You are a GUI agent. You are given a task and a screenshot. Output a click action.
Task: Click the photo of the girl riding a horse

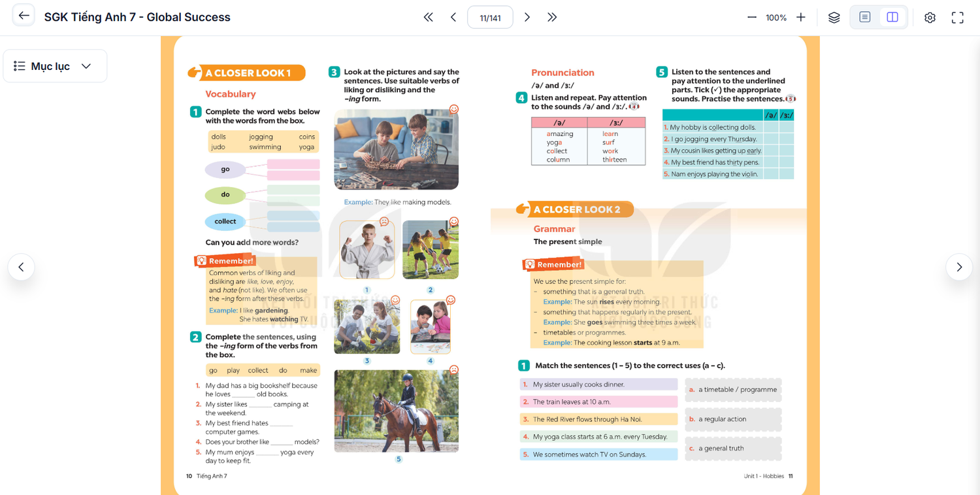[x=396, y=411]
